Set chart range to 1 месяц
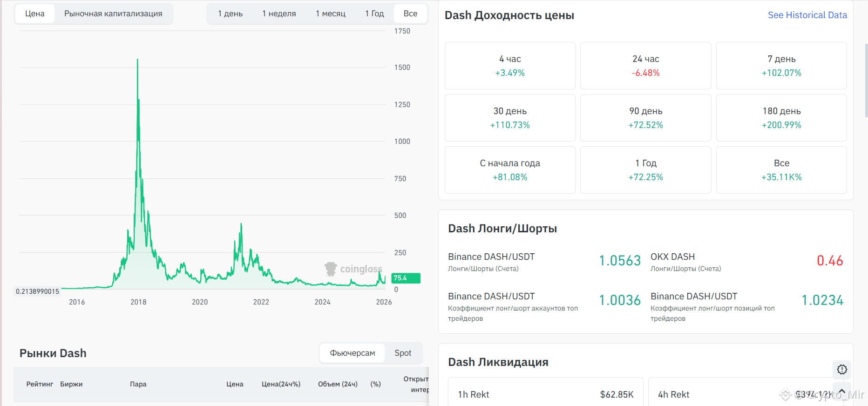 tap(331, 14)
